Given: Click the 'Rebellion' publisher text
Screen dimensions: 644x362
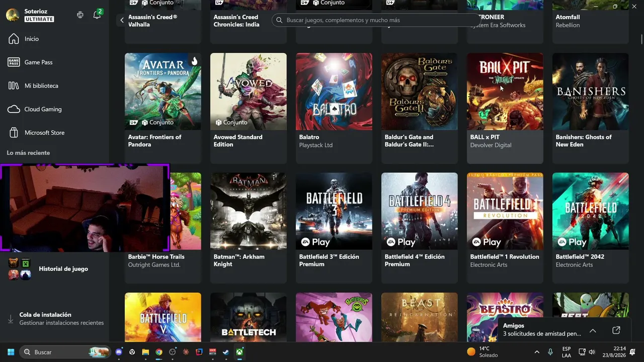Looking at the screenshot, I should click(x=568, y=25).
